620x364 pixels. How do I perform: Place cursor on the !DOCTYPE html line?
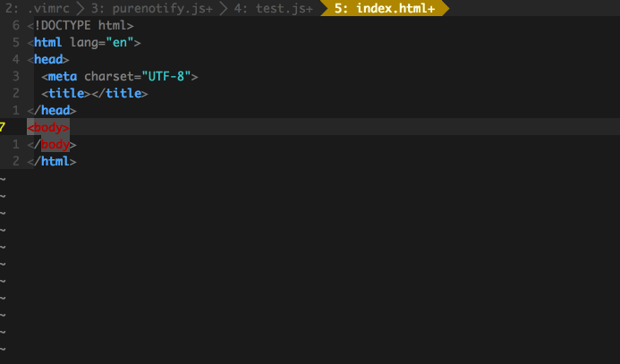point(81,25)
